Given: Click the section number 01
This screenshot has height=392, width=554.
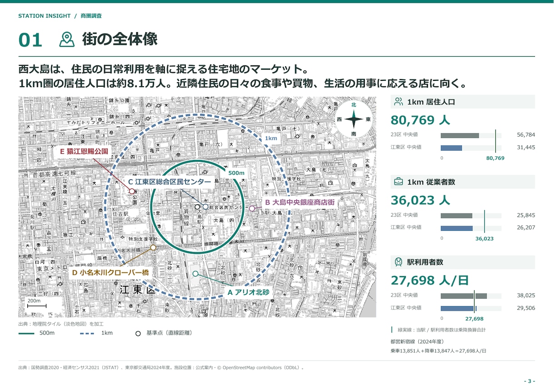Looking at the screenshot, I should tap(30, 40).
